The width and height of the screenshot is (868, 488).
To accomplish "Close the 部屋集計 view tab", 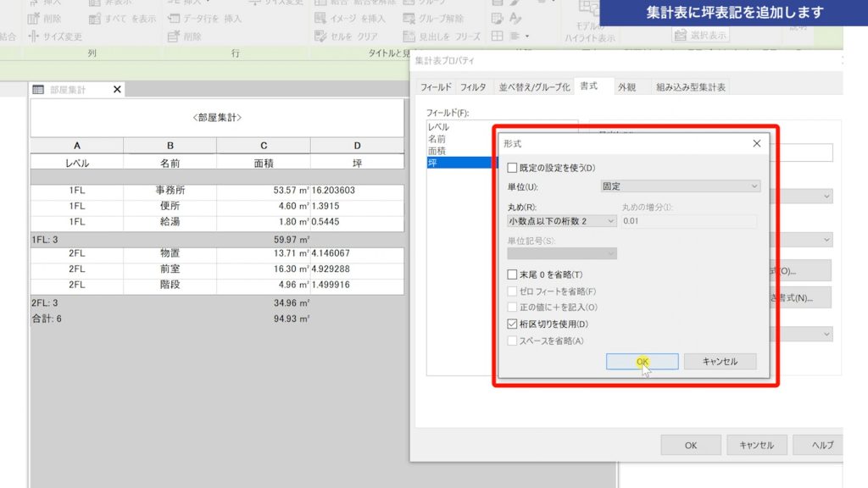I will (116, 89).
